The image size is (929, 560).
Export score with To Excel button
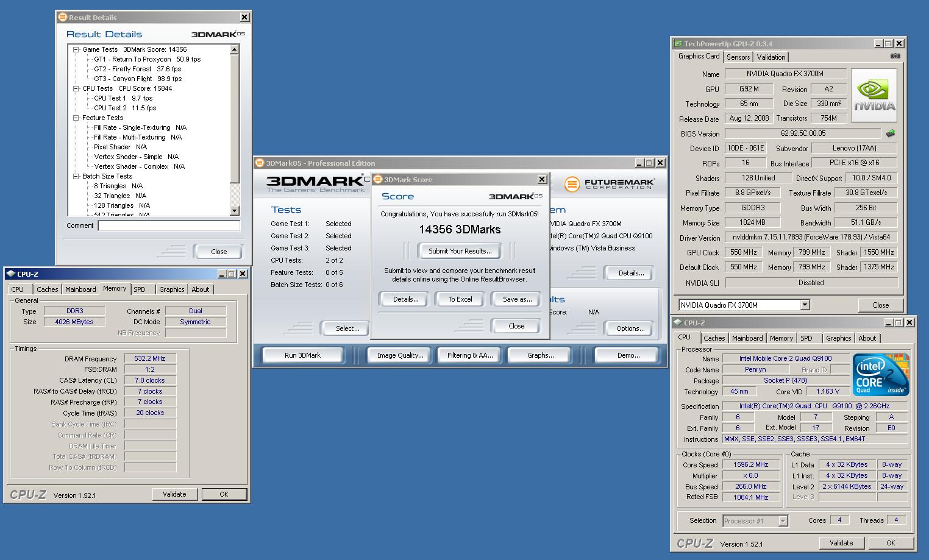coord(460,299)
